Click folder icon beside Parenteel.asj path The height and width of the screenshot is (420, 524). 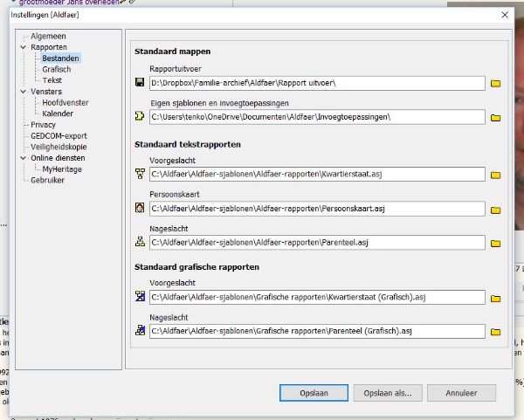495,244
